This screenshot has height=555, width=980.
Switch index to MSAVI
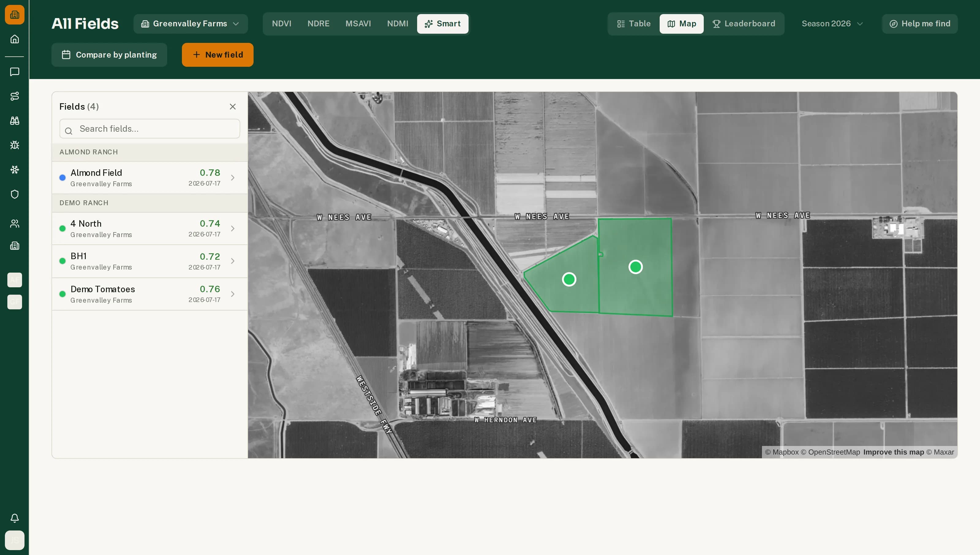(358, 24)
